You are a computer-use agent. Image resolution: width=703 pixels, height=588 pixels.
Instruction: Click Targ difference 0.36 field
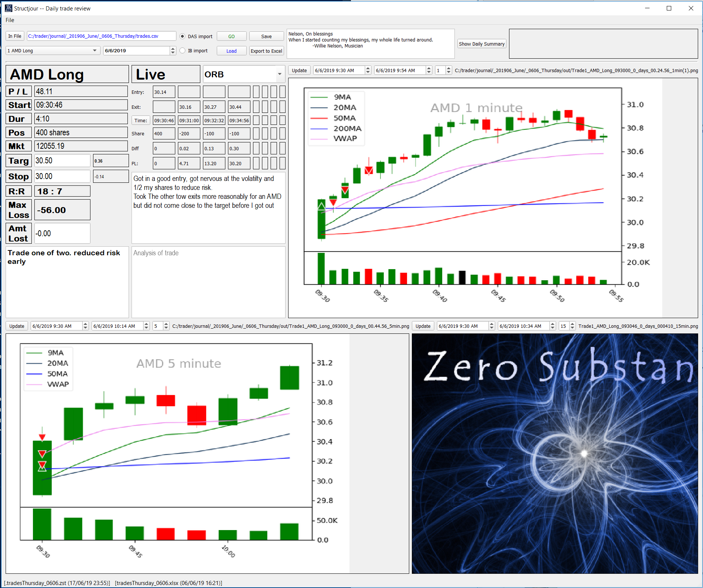pos(111,161)
